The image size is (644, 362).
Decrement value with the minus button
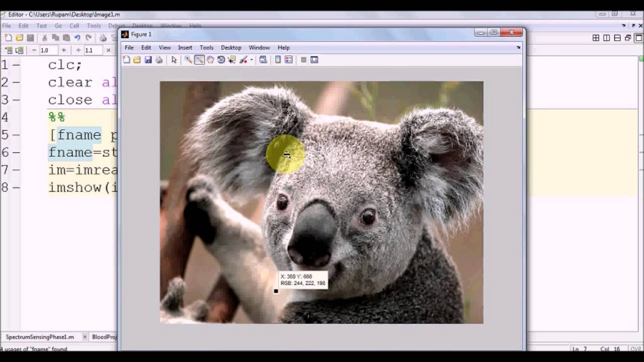pyautogui.click(x=34, y=50)
